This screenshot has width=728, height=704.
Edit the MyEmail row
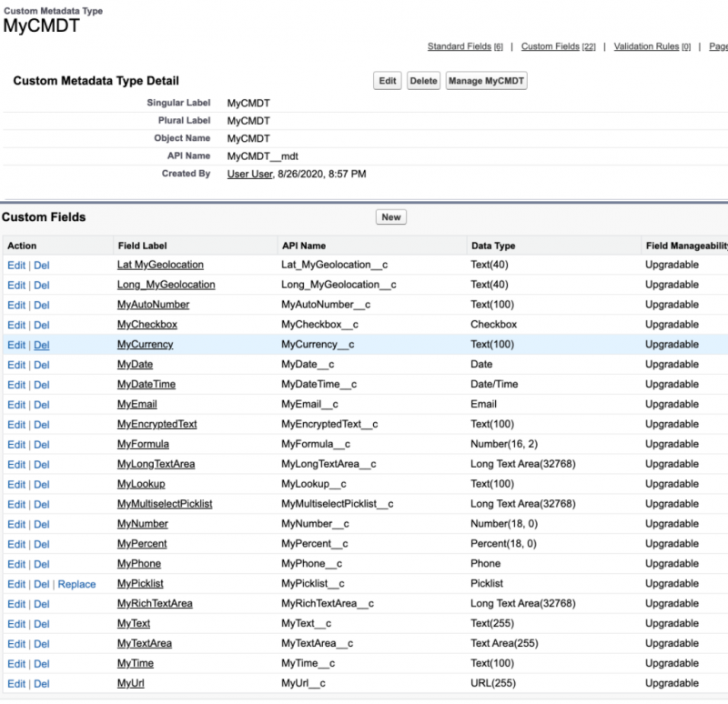(x=16, y=405)
